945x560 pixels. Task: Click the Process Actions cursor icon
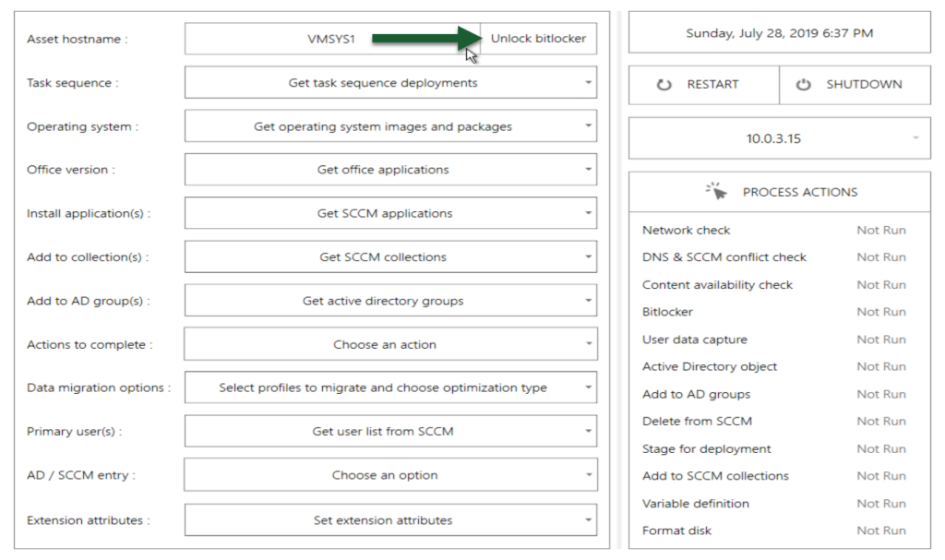[x=717, y=192]
